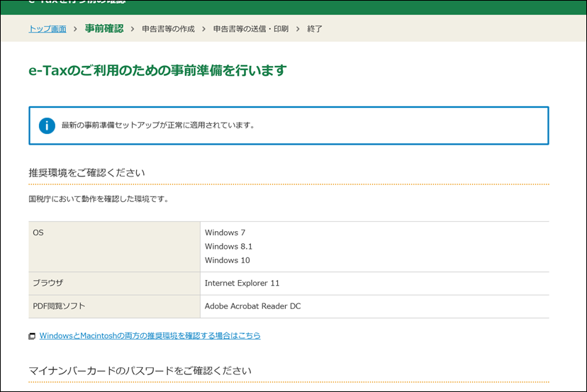The image size is (587, 392).
Task: Click the Windows 10 table entry
Action: pyautogui.click(x=228, y=260)
